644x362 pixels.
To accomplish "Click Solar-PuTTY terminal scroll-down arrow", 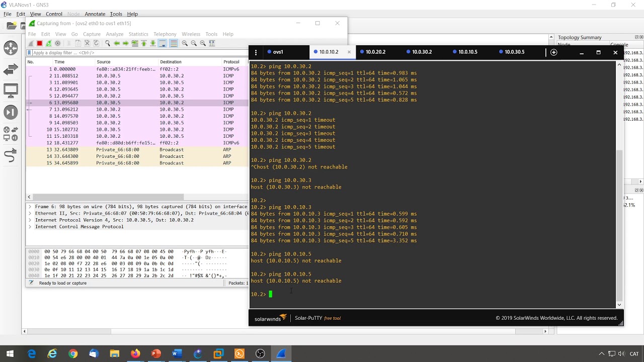I will coord(619,305).
